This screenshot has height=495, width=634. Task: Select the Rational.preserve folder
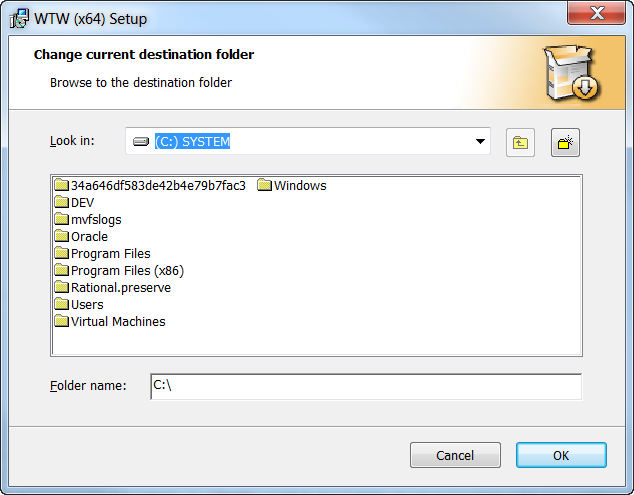[120, 288]
